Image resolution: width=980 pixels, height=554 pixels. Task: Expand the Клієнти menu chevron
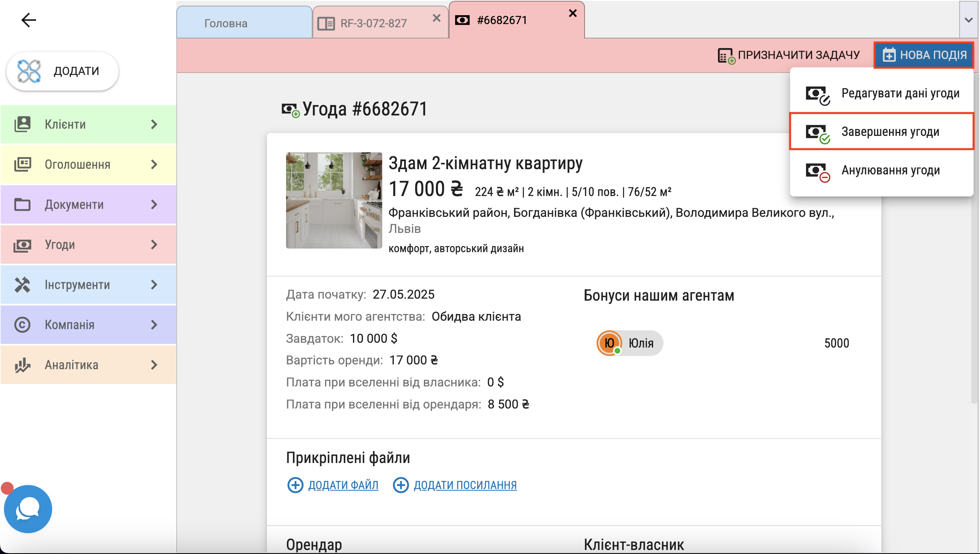tap(154, 124)
